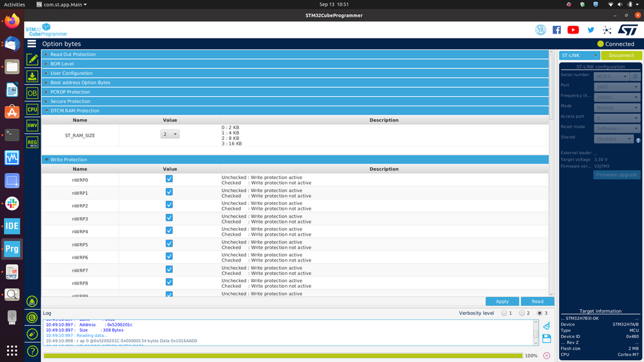This screenshot has height=362, width=644.
Task: Click the Disconnect button
Action: [x=621, y=55]
